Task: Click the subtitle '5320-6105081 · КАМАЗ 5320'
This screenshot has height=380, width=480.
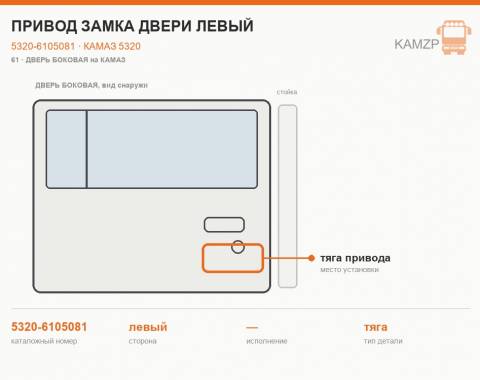Action: (76, 46)
